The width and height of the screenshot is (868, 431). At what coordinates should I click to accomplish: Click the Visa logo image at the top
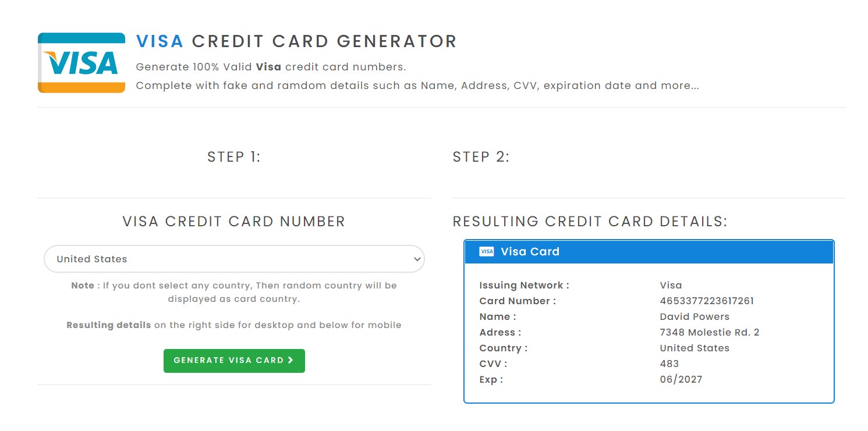pos(81,62)
